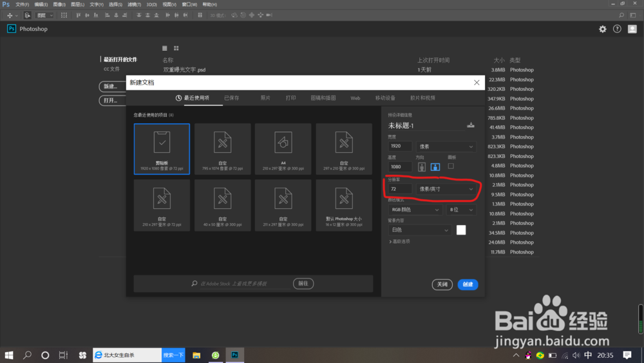Open the 白色 background contents dropdown
Screen dimensions: 644x363
420,230
